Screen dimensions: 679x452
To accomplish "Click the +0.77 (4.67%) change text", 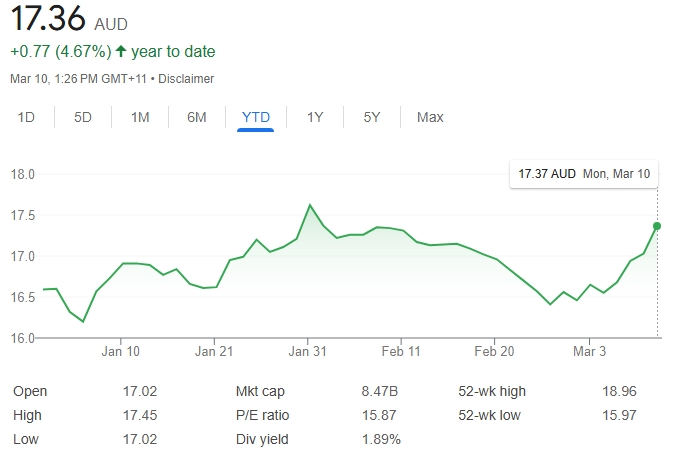I will pos(60,51).
